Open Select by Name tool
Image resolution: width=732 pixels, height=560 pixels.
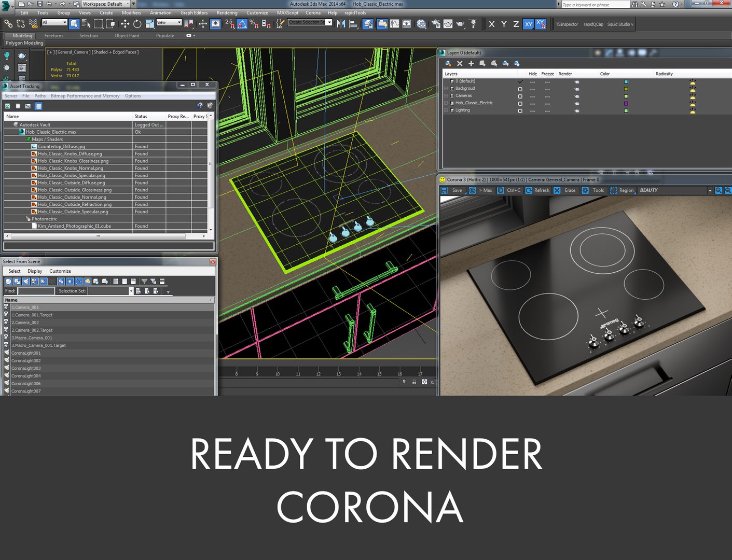tap(86, 24)
